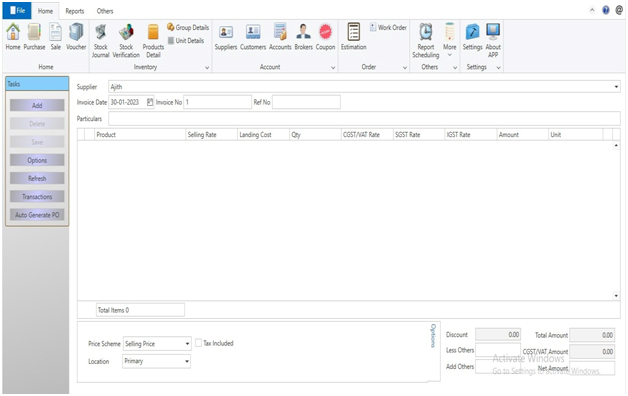The image size is (628, 396).
Task: Click the IGST Rate column header
Action: point(471,135)
